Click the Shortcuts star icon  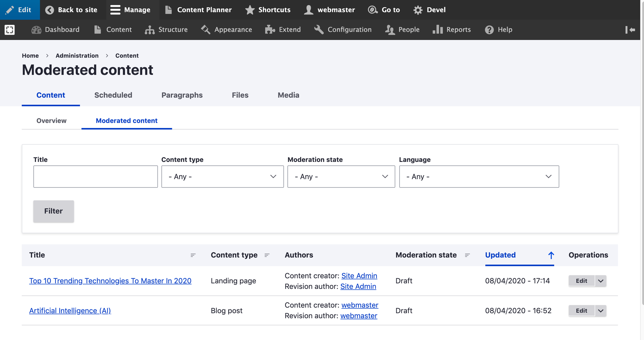click(x=250, y=10)
